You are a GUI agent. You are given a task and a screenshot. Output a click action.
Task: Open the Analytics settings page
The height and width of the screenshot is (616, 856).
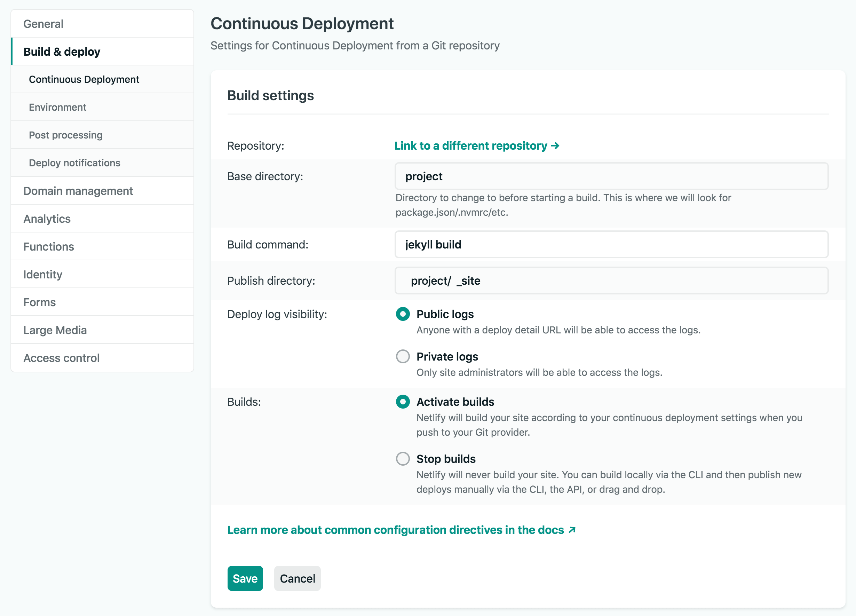pos(47,219)
